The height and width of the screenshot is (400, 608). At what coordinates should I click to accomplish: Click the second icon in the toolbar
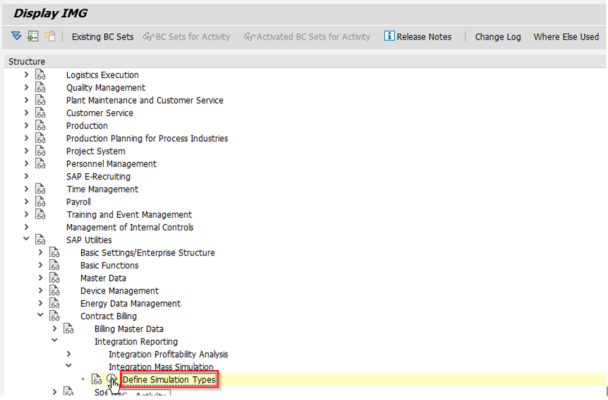(30, 37)
